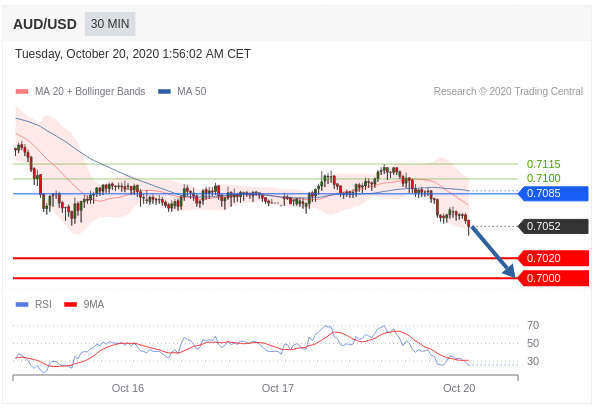Click the 30 MIN timeframe button
The height and width of the screenshot is (410, 597).
pos(110,24)
